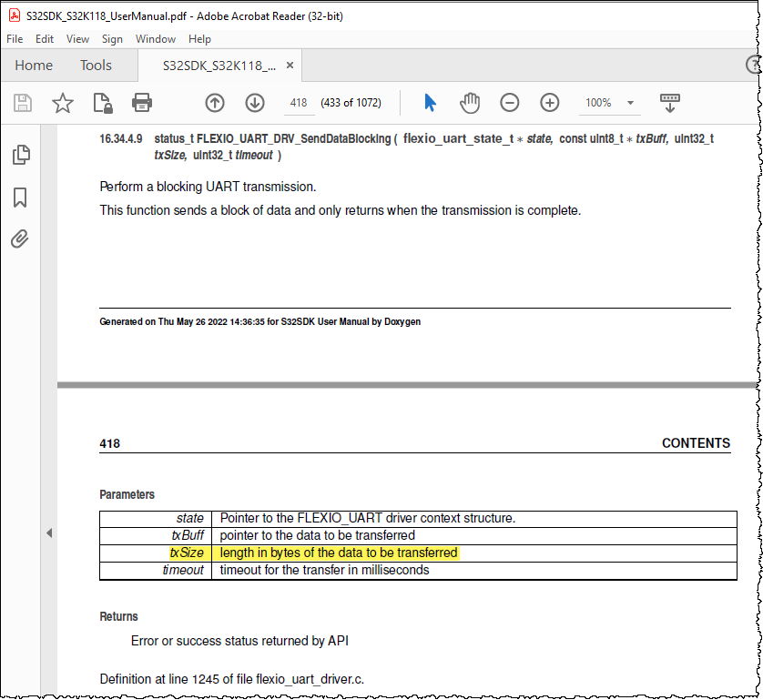Collapse the navigation pane arrow
763x700 pixels.
(49, 533)
